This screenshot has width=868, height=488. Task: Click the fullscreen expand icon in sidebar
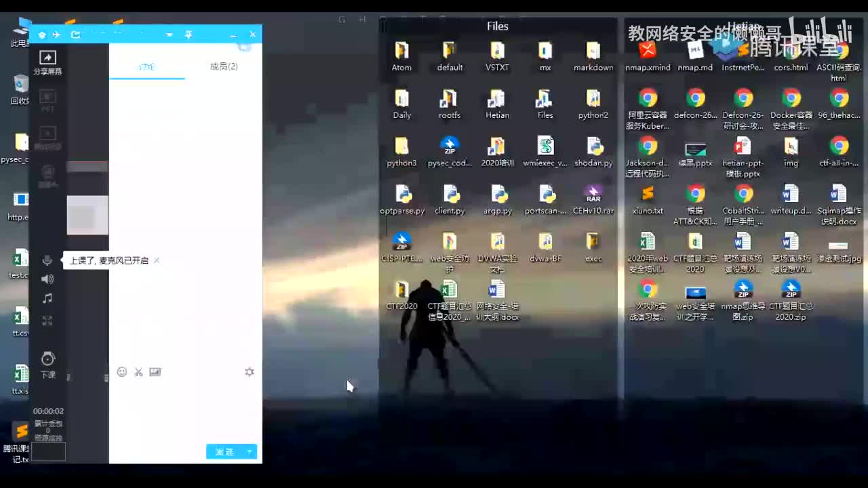tap(47, 321)
